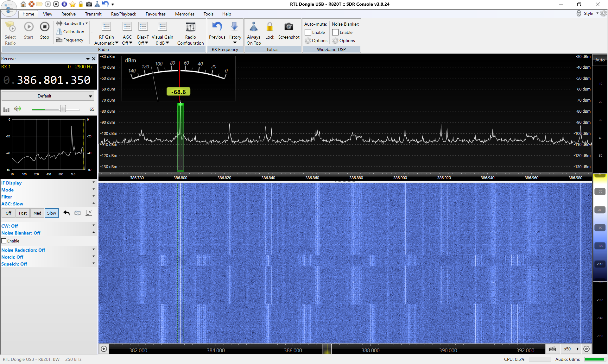Click the Select Radio icon

tap(10, 27)
